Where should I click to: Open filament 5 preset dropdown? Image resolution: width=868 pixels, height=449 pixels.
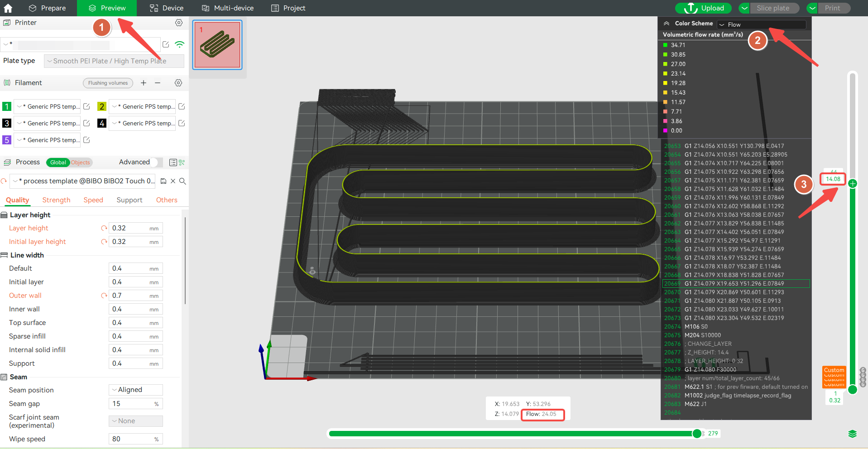pyautogui.click(x=47, y=140)
